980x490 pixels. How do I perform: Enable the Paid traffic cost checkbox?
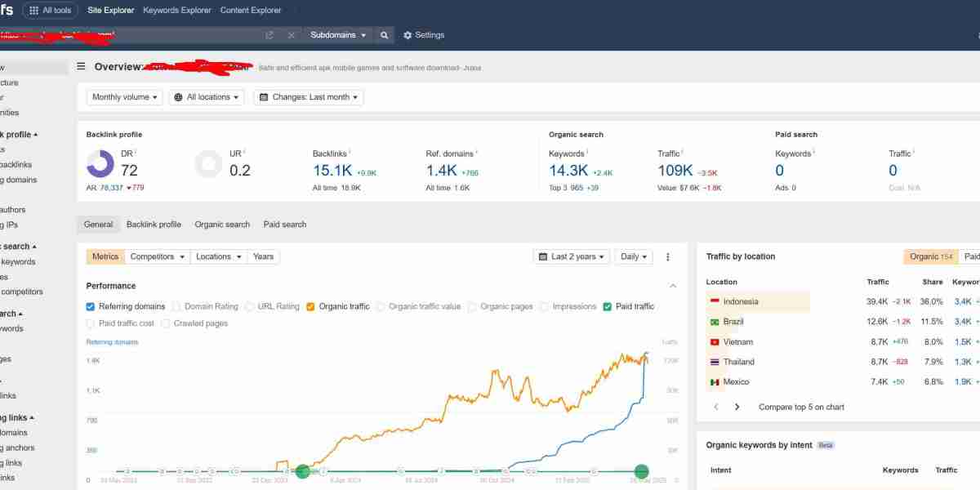click(91, 324)
